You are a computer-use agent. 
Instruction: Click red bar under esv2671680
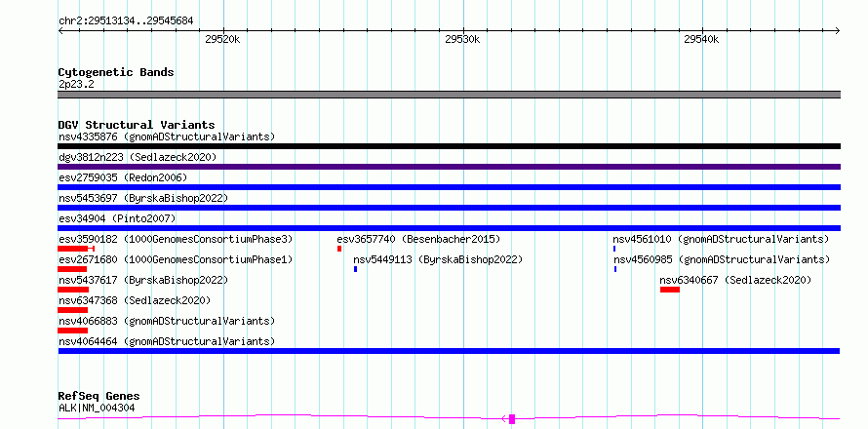pos(72,269)
